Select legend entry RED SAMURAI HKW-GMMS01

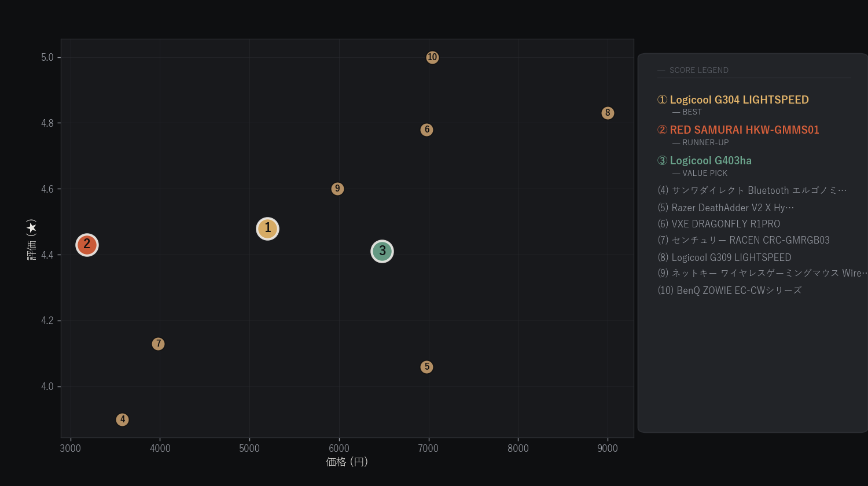[x=738, y=130]
